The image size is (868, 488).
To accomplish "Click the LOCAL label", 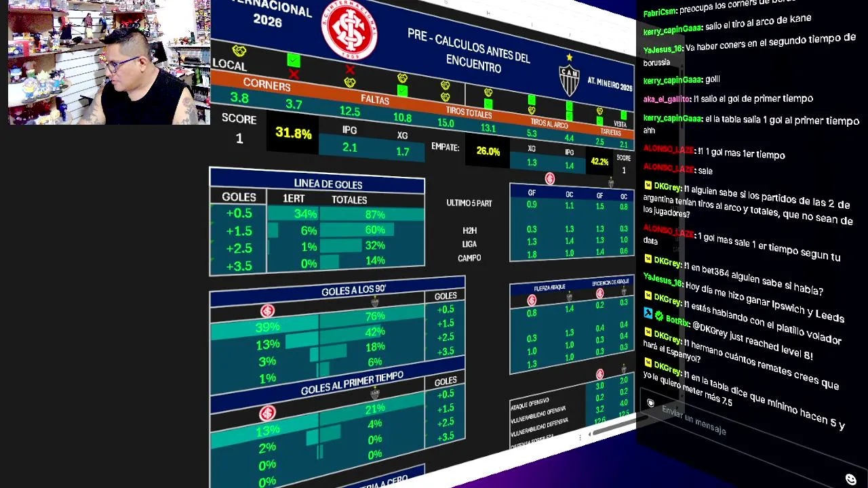I will [229, 65].
